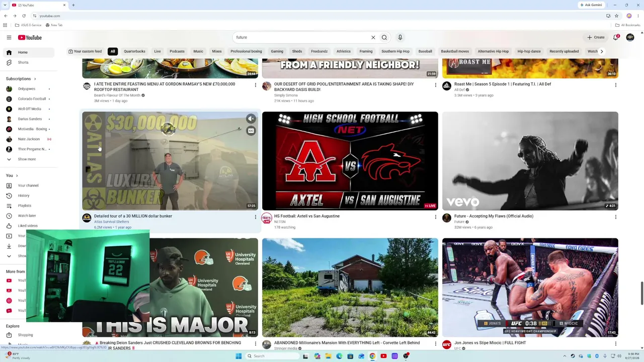Open the abandoned mansion video thumbnail
The image size is (644, 362).
point(350,288)
